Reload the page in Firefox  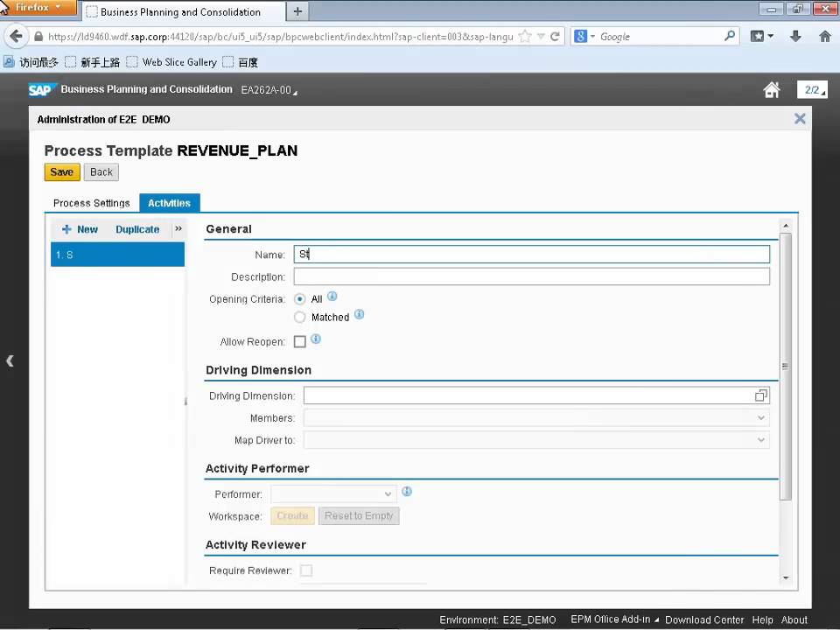(555, 37)
